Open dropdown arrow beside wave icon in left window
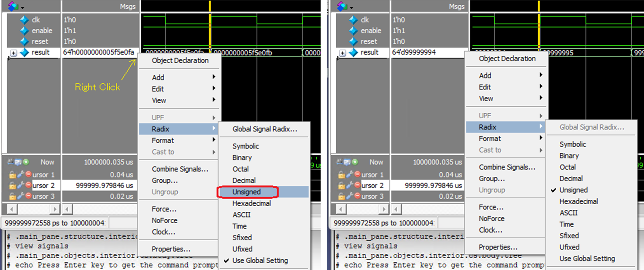The image size is (644, 270). pos(23,7)
